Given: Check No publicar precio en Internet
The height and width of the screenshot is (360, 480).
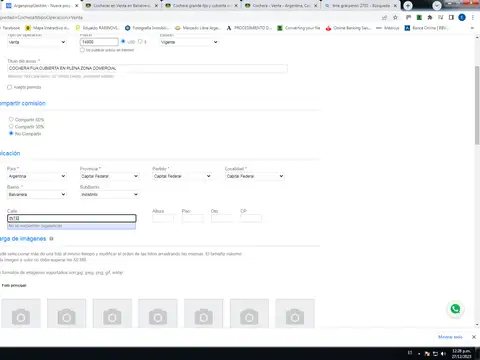Looking at the screenshot, I should pyautogui.click(x=82, y=50).
